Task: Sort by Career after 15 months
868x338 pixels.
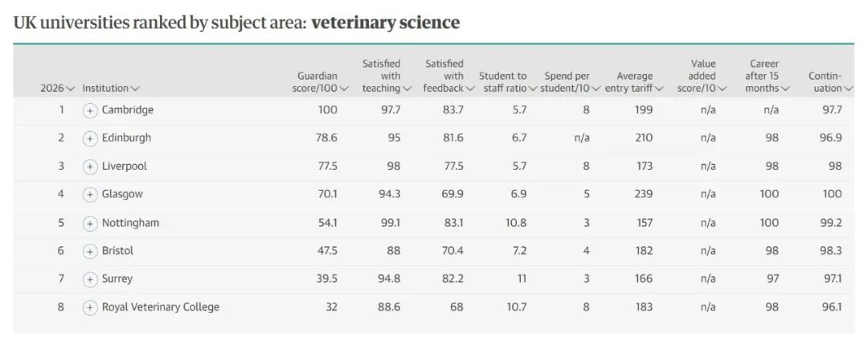Action: pos(765,76)
